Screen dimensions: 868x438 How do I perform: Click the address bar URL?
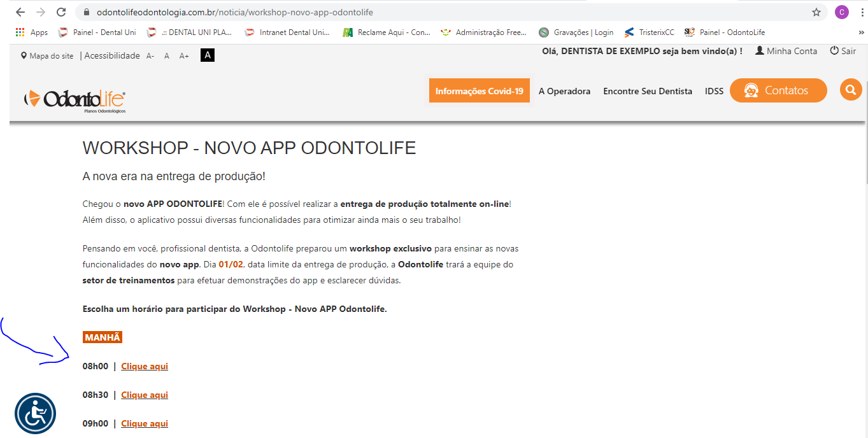(235, 12)
